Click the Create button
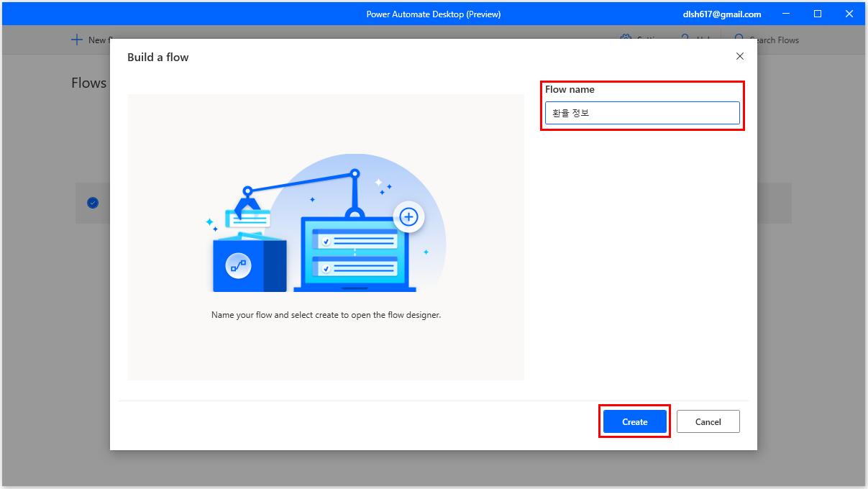This screenshot has width=868, height=489. pyautogui.click(x=634, y=421)
